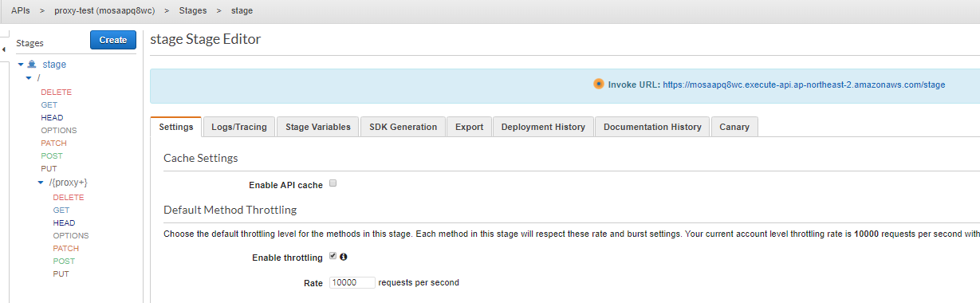
Task: Toggle Enable throttling checkbox
Action: point(333,257)
